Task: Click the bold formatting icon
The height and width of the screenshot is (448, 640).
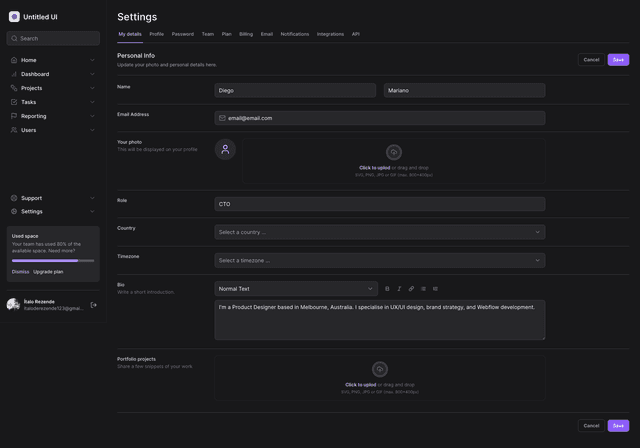Action: pos(387,289)
